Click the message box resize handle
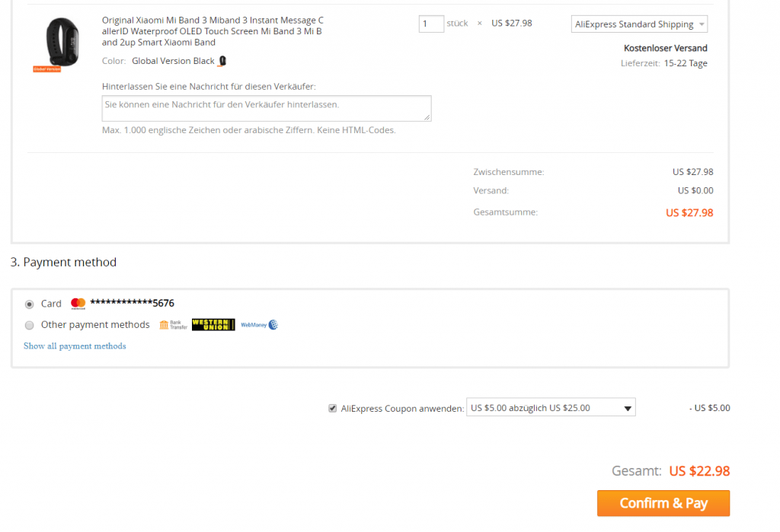Viewport: 780px width, 532px height. point(427,117)
